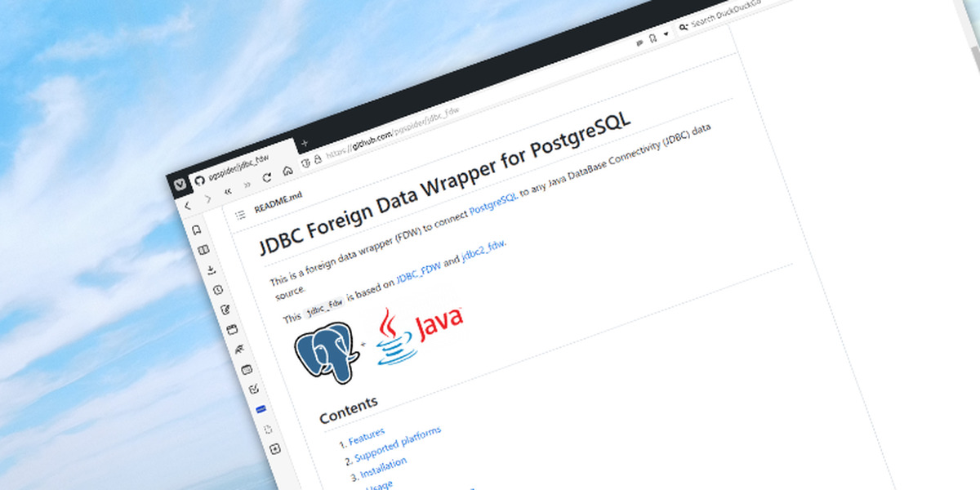Open the Notes panel in the sidebar

point(225,310)
